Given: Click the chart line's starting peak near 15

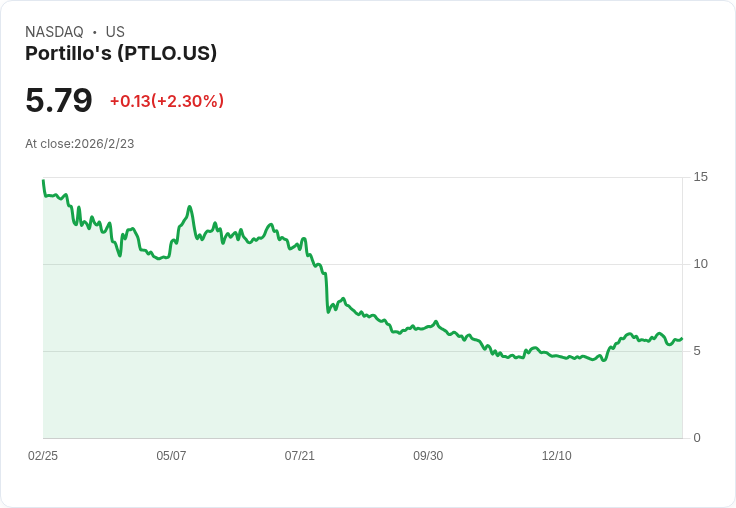Looking at the screenshot, I should coord(44,181).
